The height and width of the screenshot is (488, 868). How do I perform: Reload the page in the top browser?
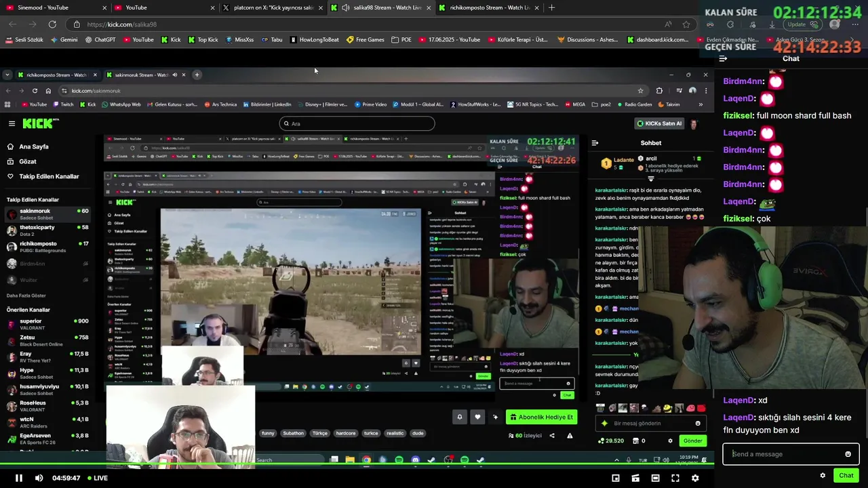[x=52, y=24]
